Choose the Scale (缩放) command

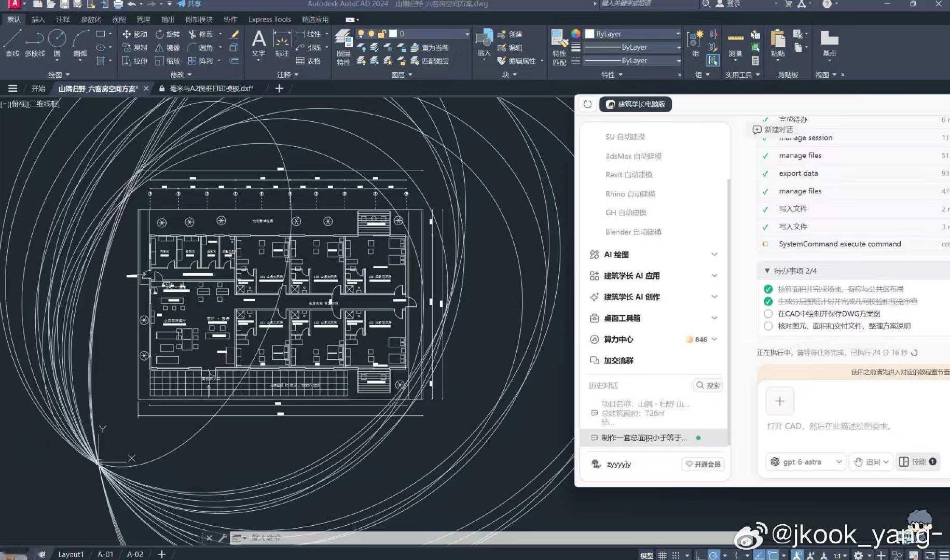pos(167,61)
